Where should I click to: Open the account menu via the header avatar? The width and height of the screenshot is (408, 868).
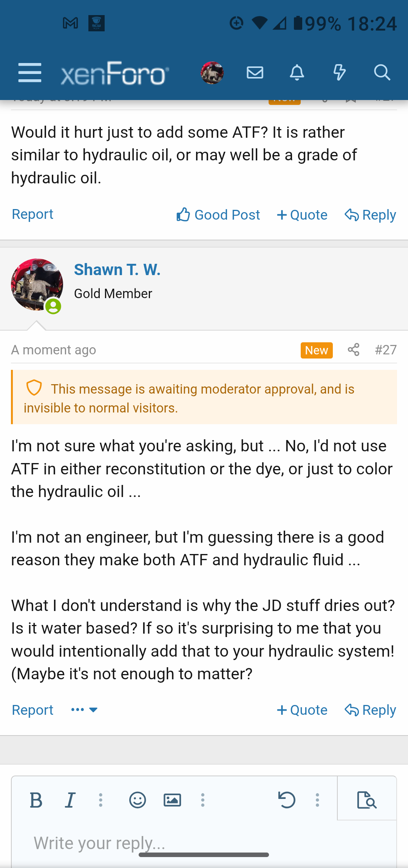[x=212, y=72]
